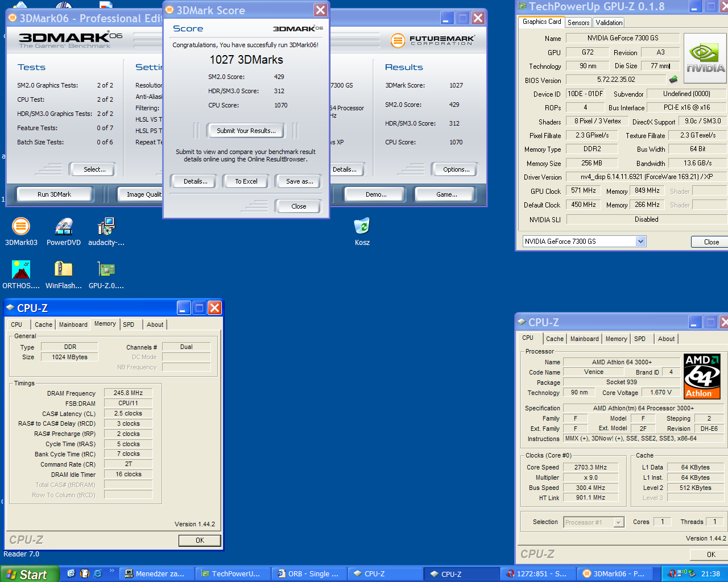Open the GPU selection dropdown in GPU-Z
This screenshot has height=582, width=728.
tap(640, 242)
